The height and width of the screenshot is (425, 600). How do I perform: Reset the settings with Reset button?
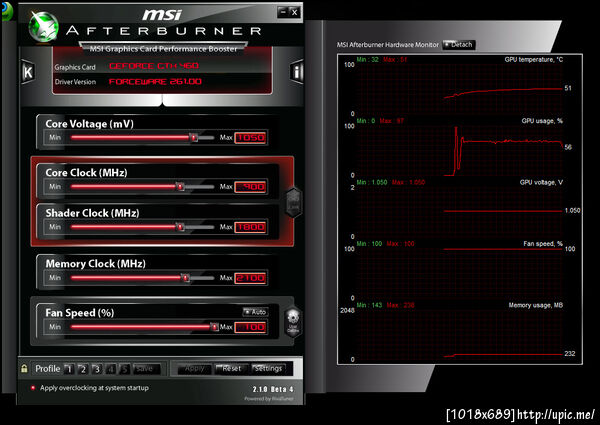[231, 369]
